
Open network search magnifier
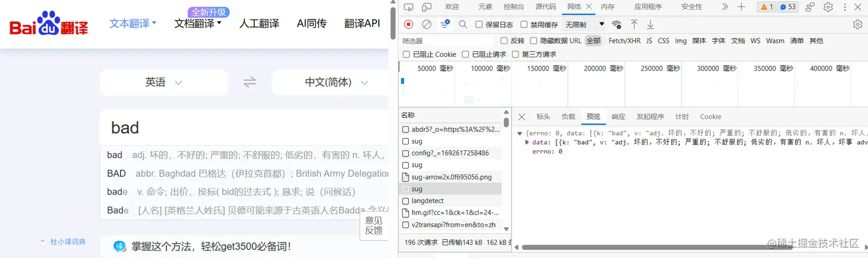pos(463,24)
